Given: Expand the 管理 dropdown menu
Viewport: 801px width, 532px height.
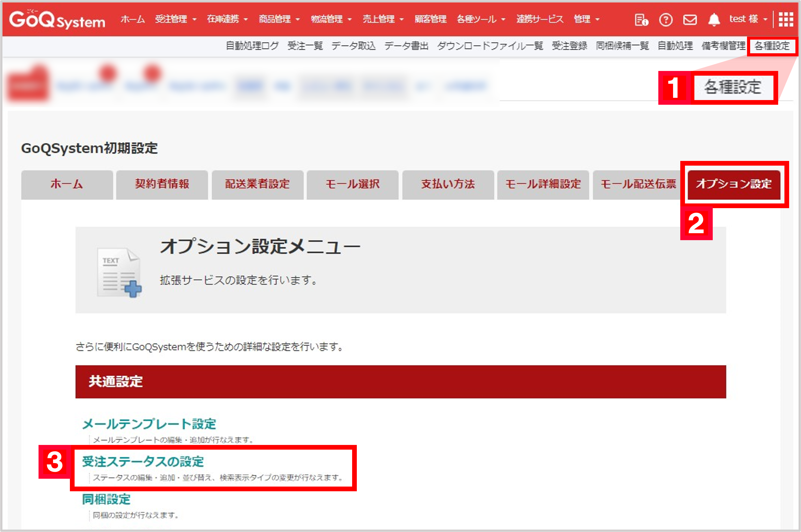Looking at the screenshot, I should tap(586, 19).
